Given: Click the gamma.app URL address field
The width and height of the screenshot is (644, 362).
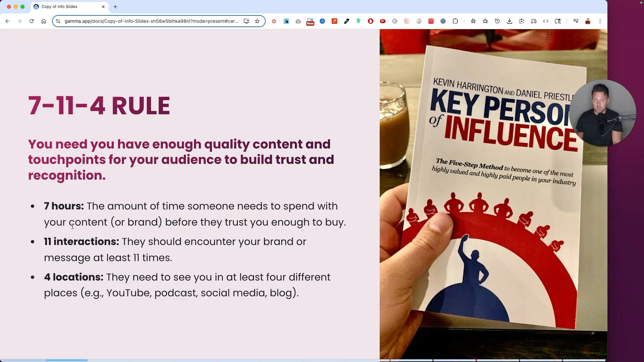Looking at the screenshot, I should click(x=151, y=21).
